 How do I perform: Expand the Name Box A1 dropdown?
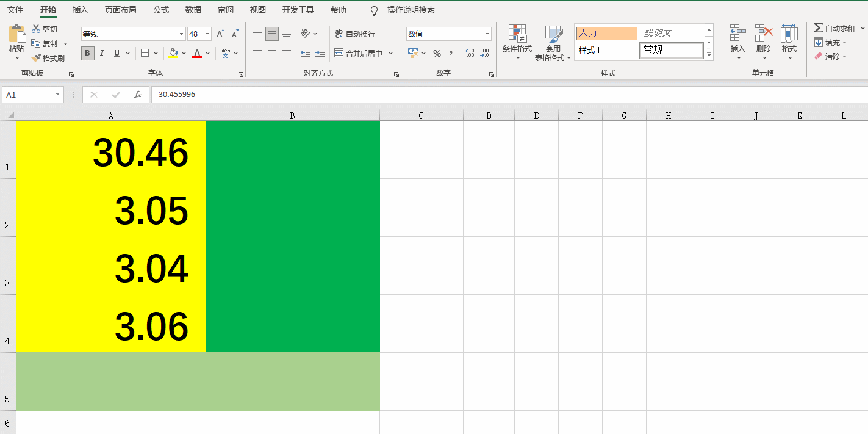[59, 95]
